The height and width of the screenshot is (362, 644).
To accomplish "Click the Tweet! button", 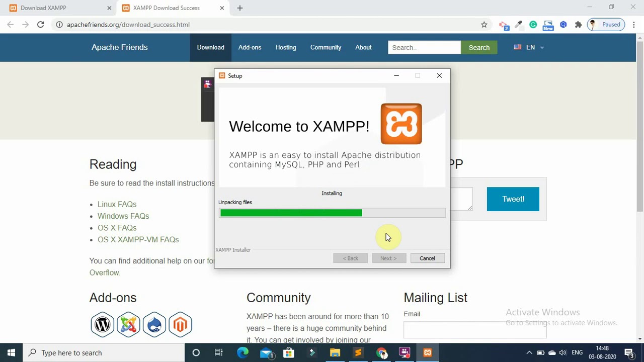I will [513, 199].
